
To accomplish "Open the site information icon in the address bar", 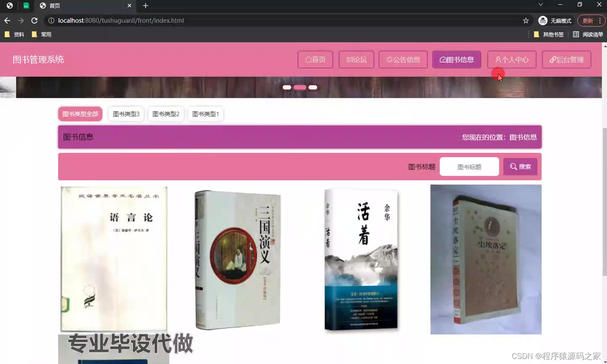I will click(51, 21).
